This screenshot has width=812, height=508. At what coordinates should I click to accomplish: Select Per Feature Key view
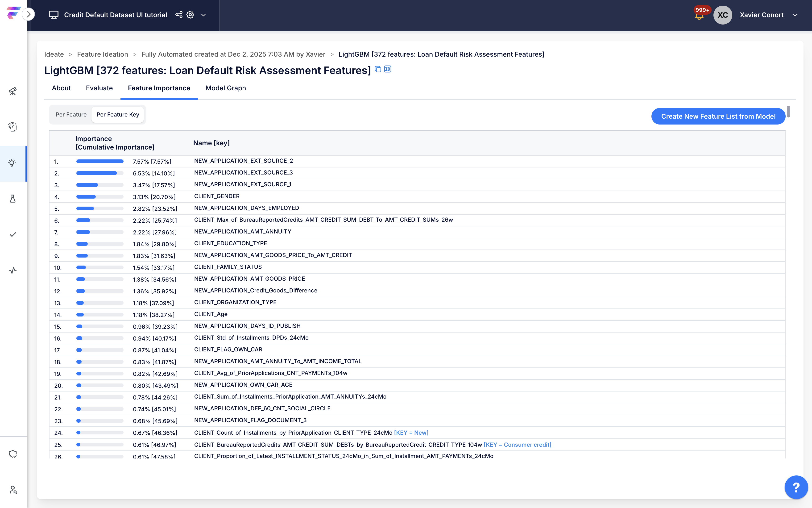pos(118,115)
